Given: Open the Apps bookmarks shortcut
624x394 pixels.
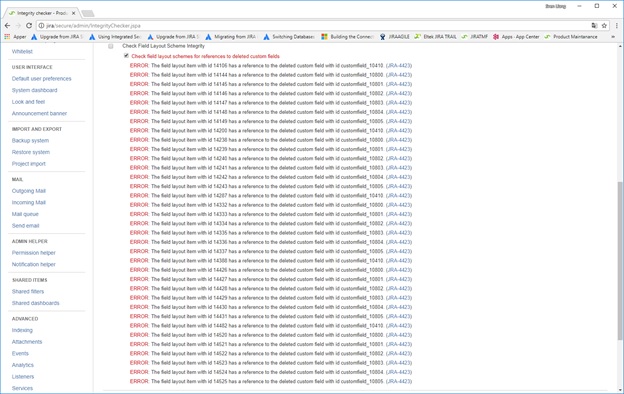Looking at the screenshot, I should 15,37.
